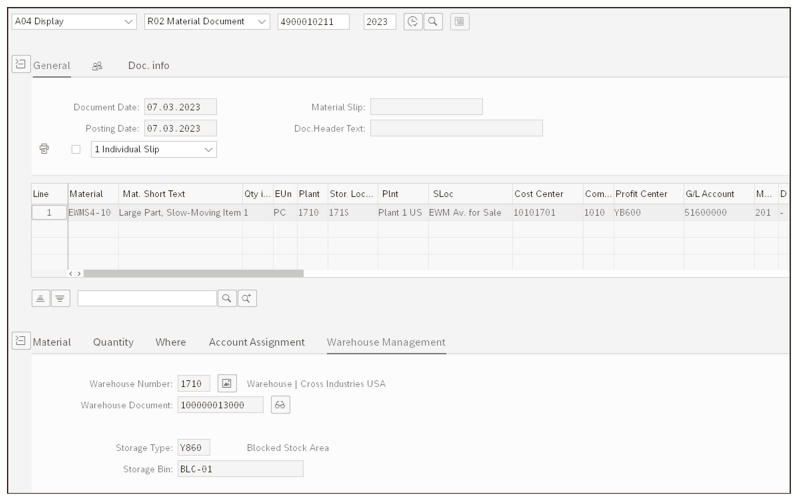Open the Account Assignment tab

tap(256, 342)
